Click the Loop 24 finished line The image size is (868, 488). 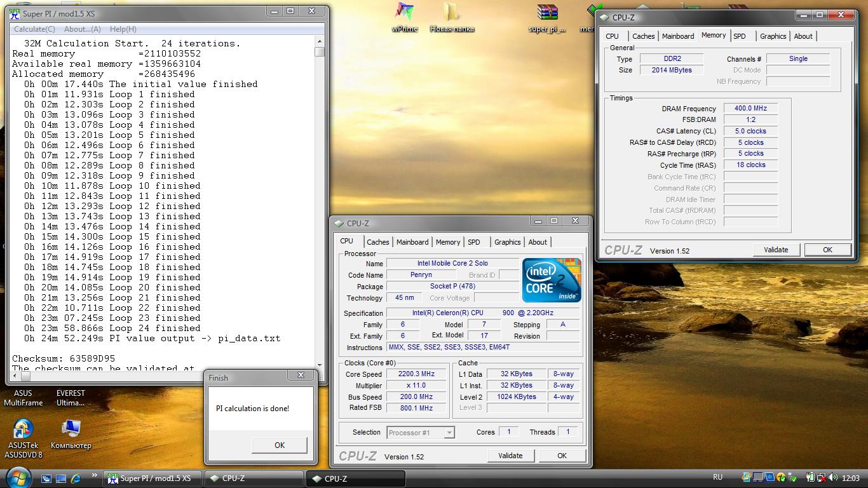112,328
